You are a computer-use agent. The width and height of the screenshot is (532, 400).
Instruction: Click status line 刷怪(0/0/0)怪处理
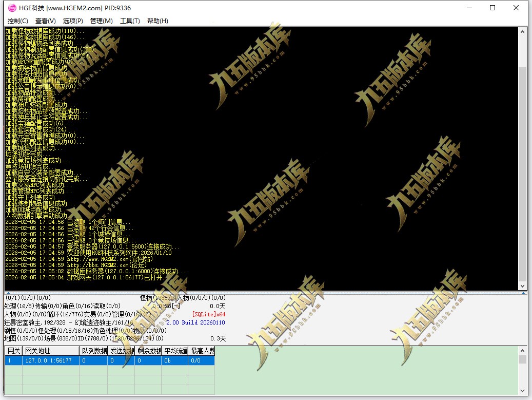[85, 331]
